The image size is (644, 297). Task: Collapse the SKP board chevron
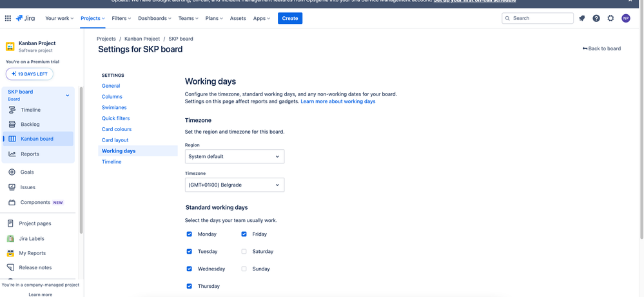(x=68, y=96)
